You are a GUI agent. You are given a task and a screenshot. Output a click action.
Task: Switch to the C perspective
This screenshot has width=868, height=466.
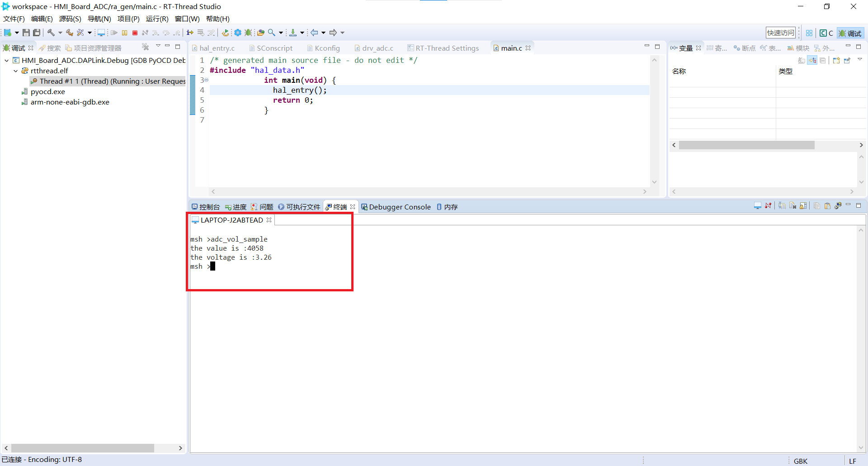pos(826,33)
